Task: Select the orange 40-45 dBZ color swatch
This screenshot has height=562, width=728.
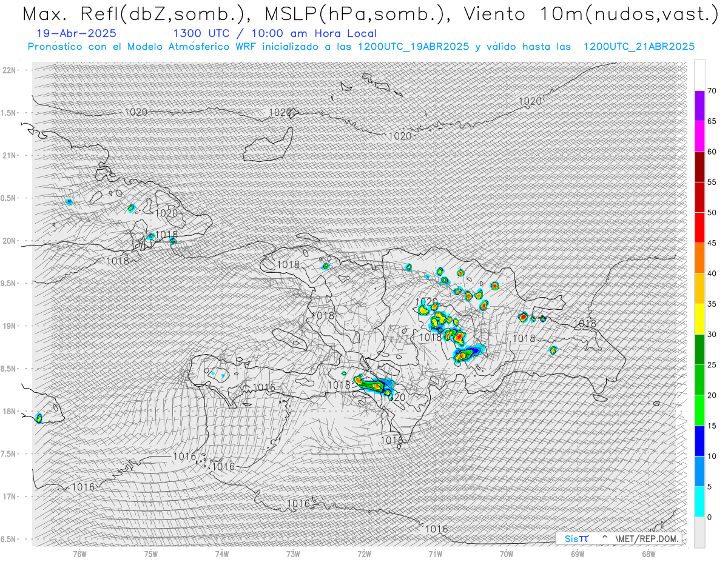Action: tap(699, 258)
